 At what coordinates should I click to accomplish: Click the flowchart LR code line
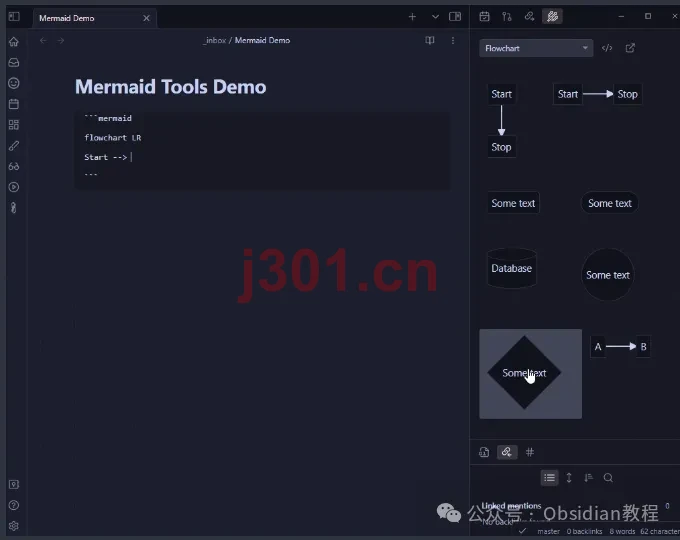pyautogui.click(x=113, y=138)
